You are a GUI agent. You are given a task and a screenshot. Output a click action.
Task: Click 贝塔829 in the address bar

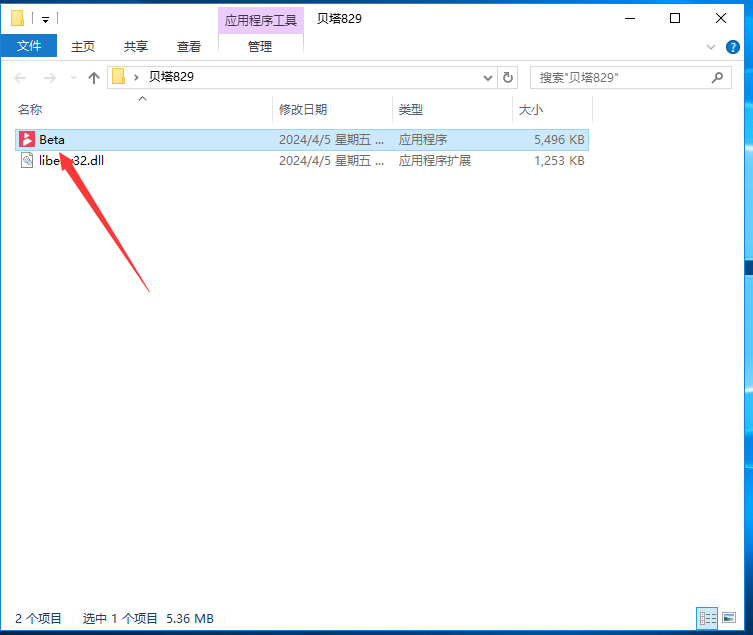pyautogui.click(x=171, y=77)
